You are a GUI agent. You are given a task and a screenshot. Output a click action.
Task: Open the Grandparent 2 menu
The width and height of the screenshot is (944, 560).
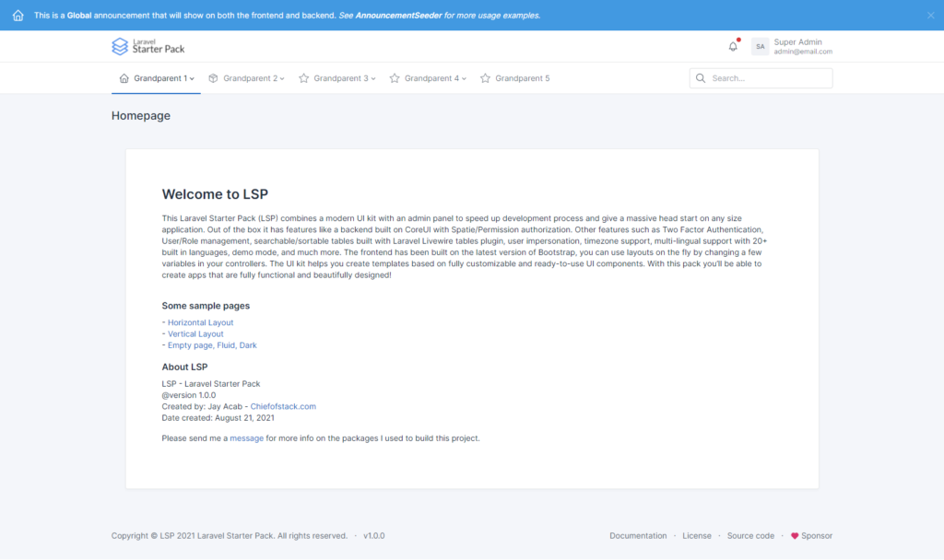pos(247,78)
